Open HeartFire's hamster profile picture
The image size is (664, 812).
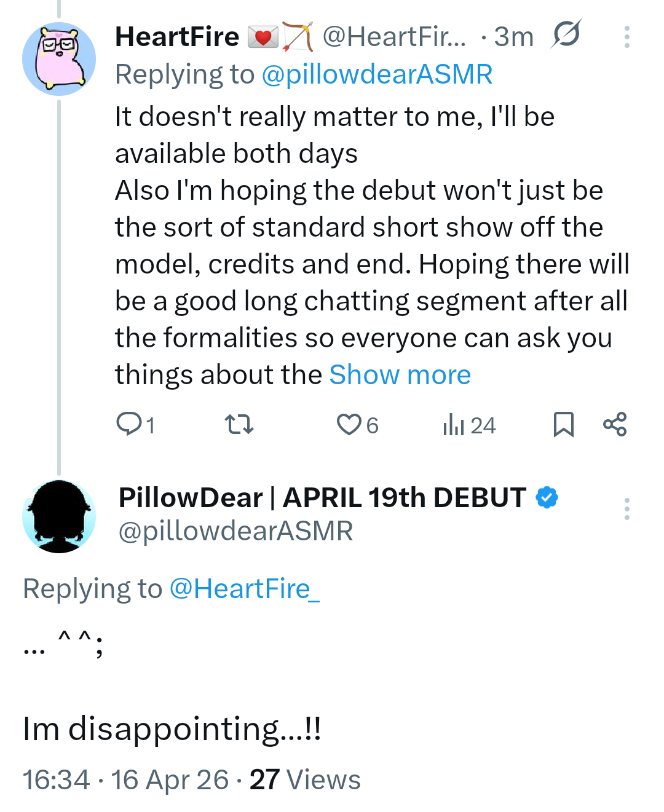(x=59, y=59)
